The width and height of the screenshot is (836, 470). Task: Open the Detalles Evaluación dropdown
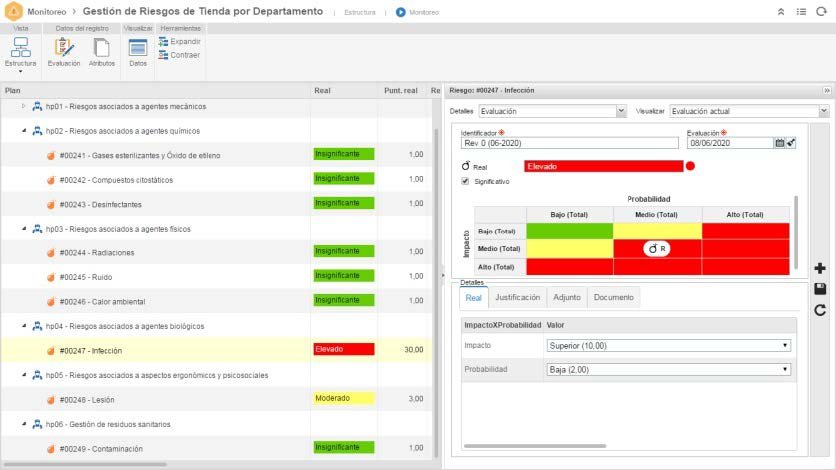552,111
